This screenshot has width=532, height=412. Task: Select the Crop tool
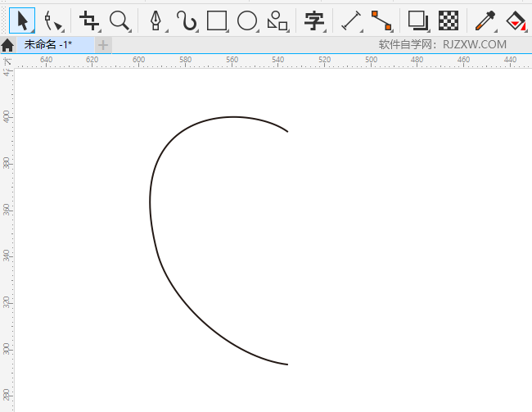point(89,20)
